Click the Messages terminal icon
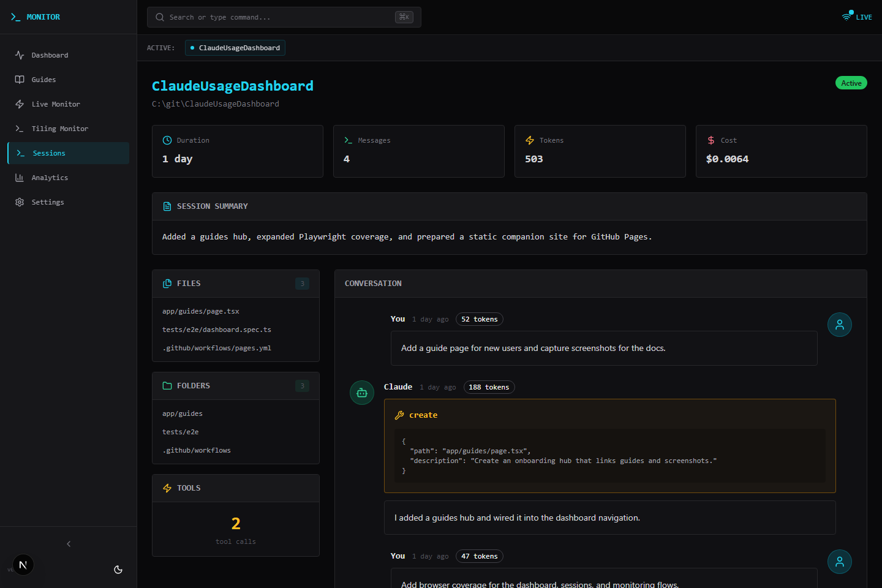 (x=349, y=140)
